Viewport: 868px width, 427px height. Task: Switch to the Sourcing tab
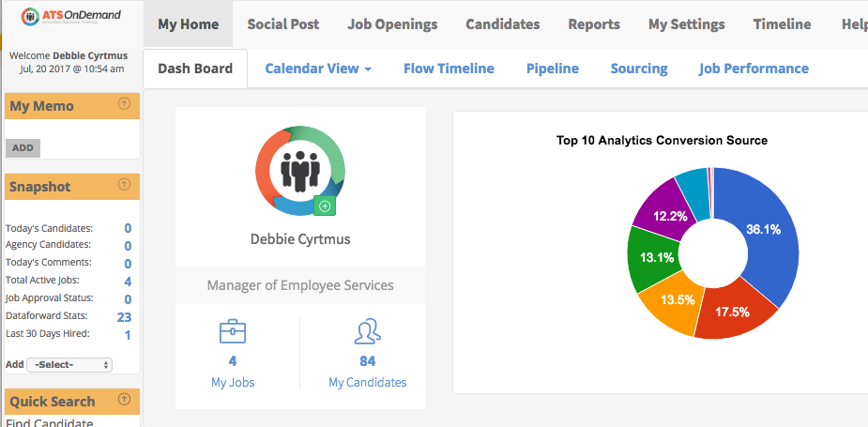(x=639, y=69)
